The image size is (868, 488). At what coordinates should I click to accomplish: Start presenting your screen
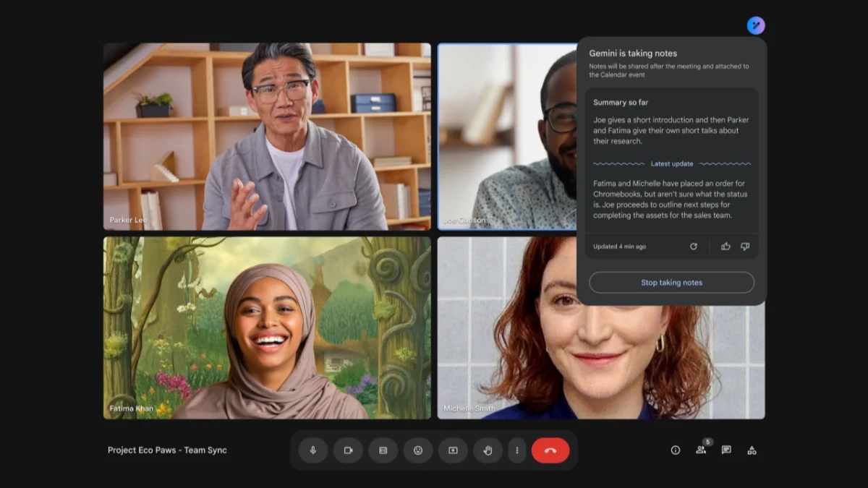pyautogui.click(x=453, y=450)
